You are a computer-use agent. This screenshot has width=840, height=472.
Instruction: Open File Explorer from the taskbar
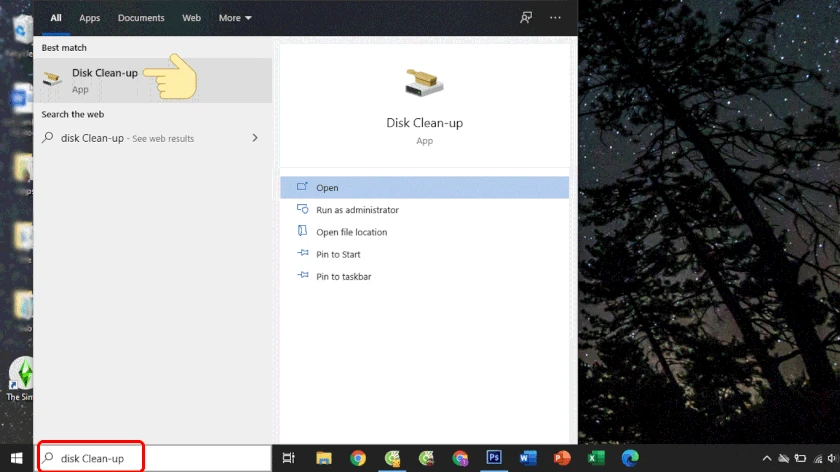click(324, 458)
